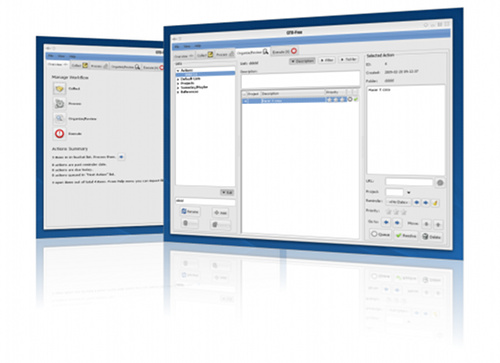
Task: Open Help menu in the front window
Action: click(x=198, y=46)
